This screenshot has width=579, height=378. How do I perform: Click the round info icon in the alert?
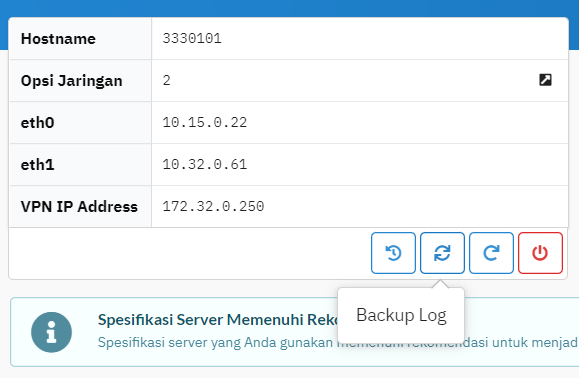pos(51,332)
